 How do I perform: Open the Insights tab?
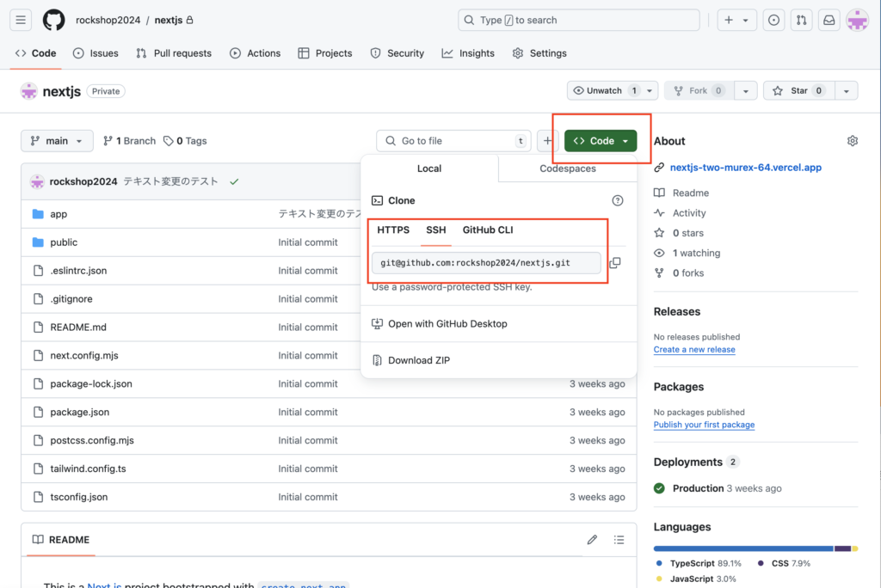pyautogui.click(x=468, y=53)
